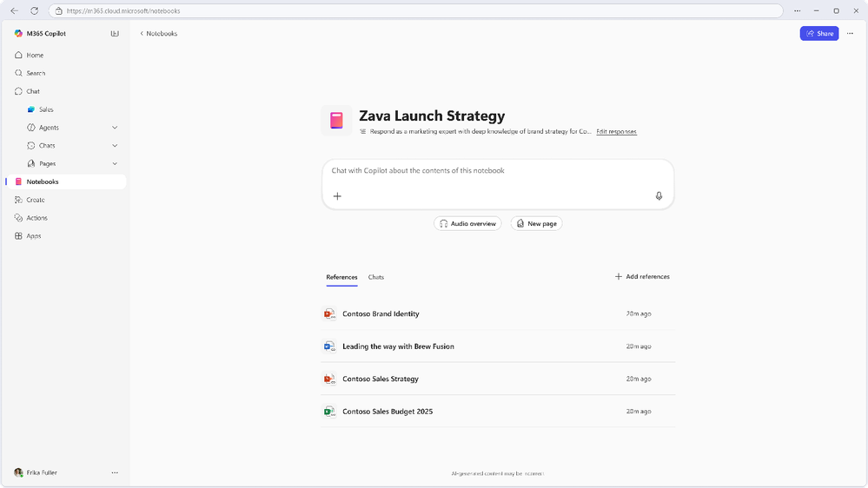868x488 pixels.
Task: Click Add references button
Action: (642, 277)
